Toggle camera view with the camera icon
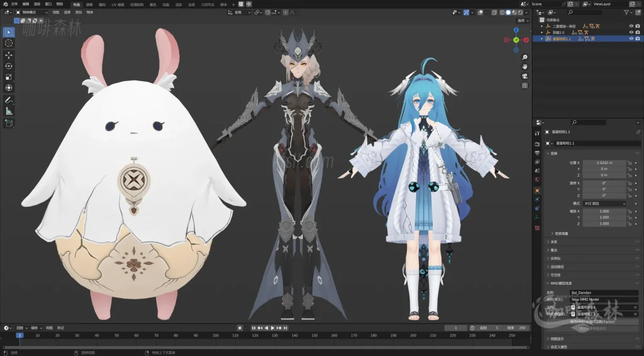The height and width of the screenshot is (356, 644). (525, 76)
